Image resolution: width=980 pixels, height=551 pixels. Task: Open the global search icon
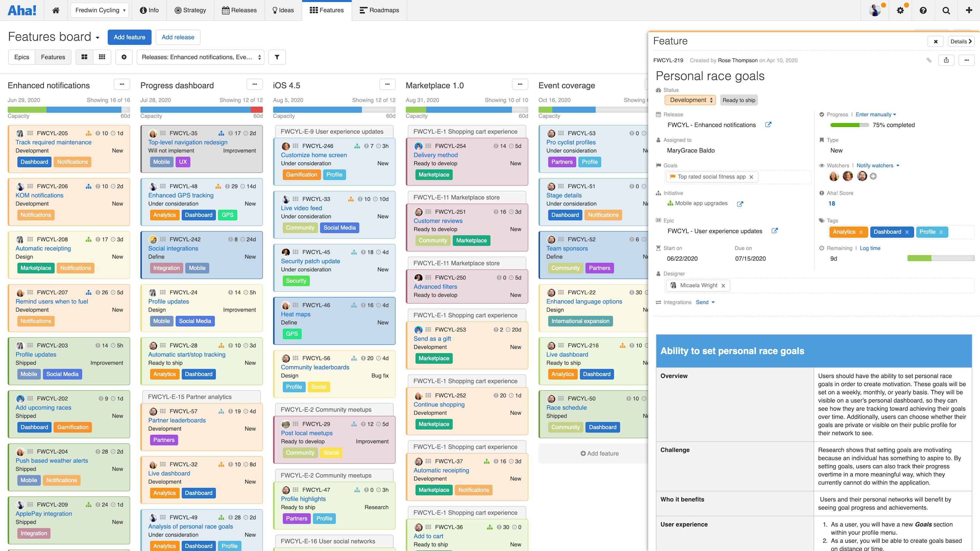click(946, 10)
